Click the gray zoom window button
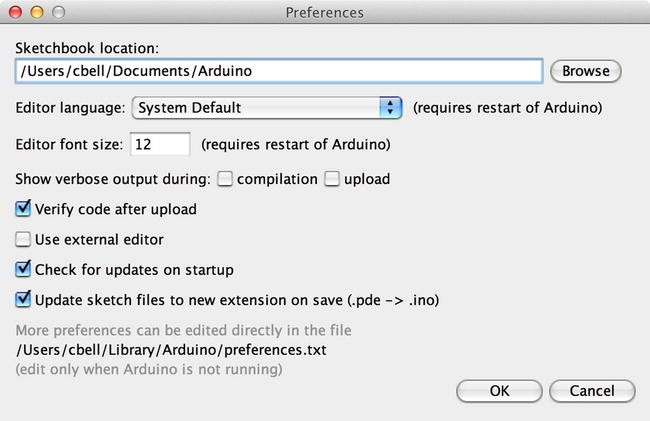The image size is (650, 421). pos(59,13)
